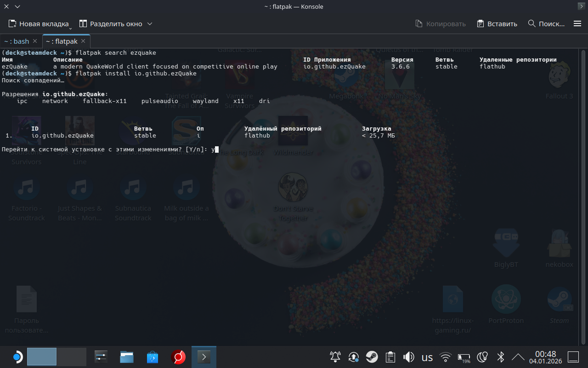Open Dolphin file manager from taskbar
588x368 pixels.
click(x=127, y=357)
